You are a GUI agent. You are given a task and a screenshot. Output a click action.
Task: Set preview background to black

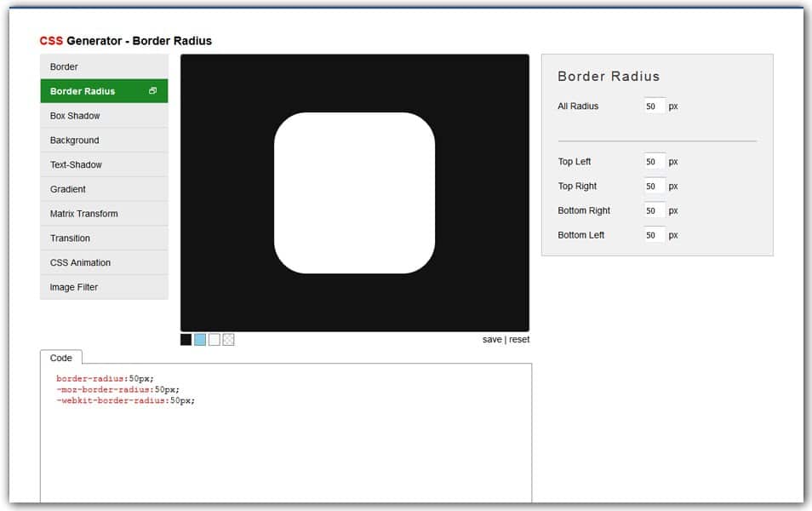[x=186, y=339]
